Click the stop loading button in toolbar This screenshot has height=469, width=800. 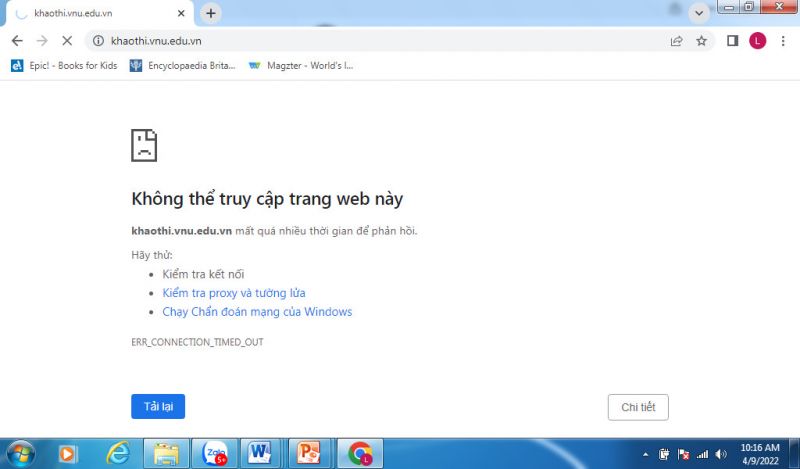(x=67, y=41)
